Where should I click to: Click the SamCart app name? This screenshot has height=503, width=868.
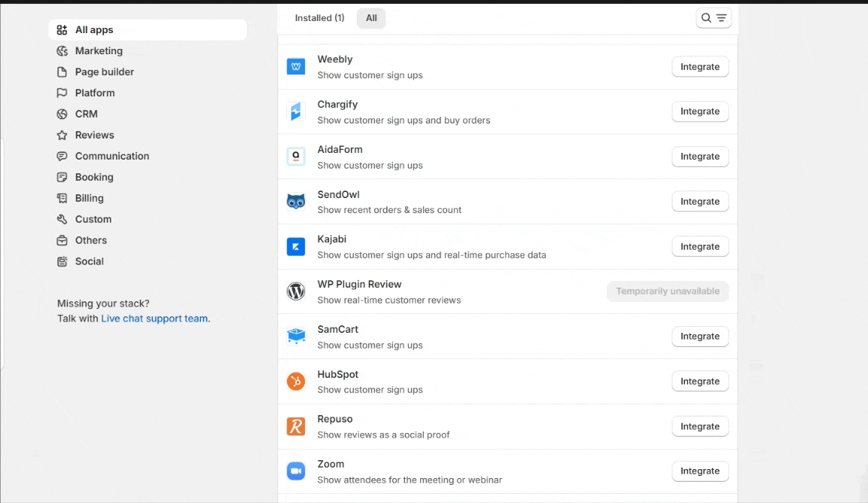tap(338, 329)
